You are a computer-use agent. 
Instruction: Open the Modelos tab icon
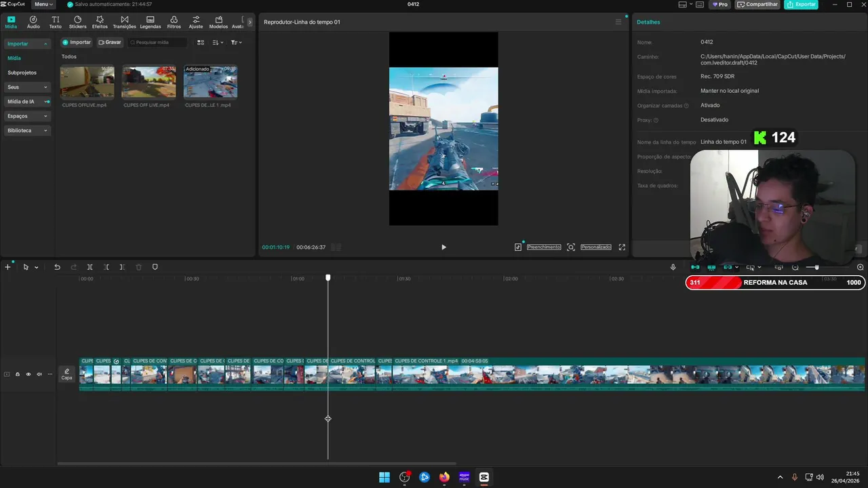coord(218,20)
